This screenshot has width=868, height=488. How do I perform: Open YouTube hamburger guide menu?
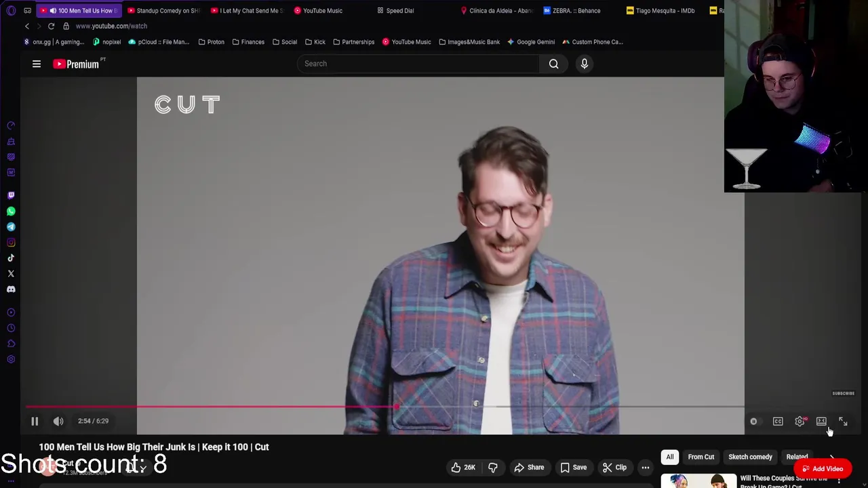37,64
